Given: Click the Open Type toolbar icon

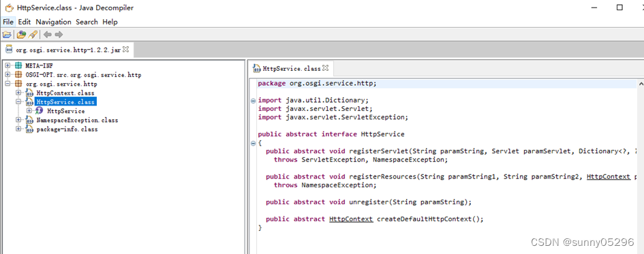Looking at the screenshot, I should (21, 35).
